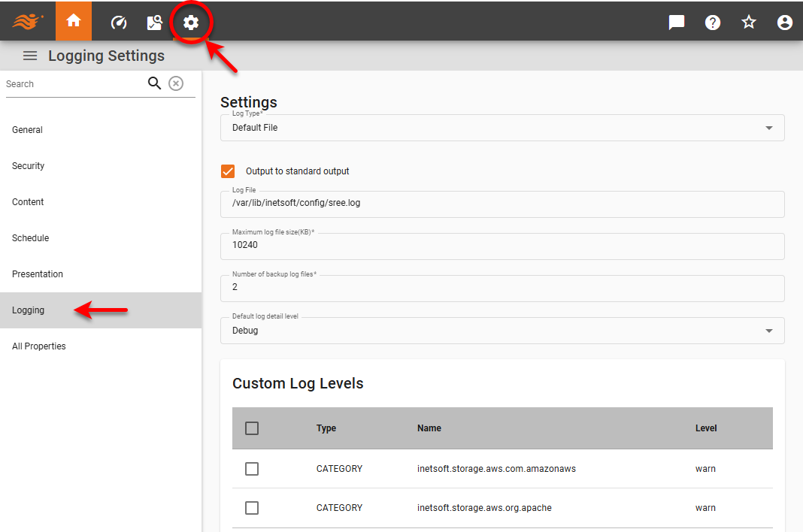Select the Monitoring gauge icon

[118, 21]
